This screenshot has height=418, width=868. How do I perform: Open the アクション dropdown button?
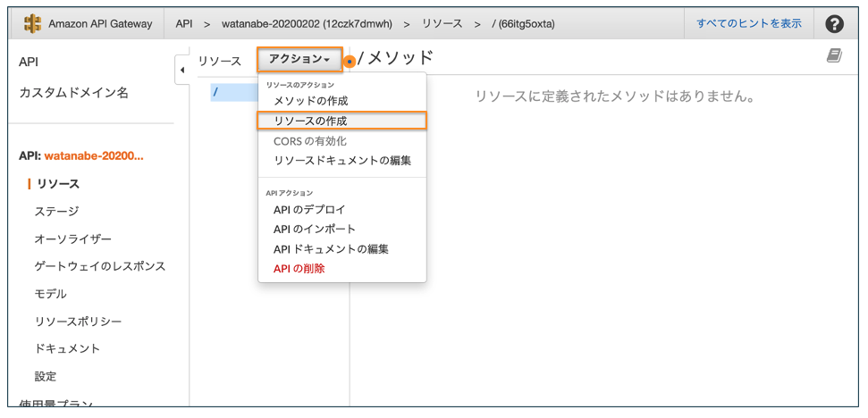tap(299, 59)
